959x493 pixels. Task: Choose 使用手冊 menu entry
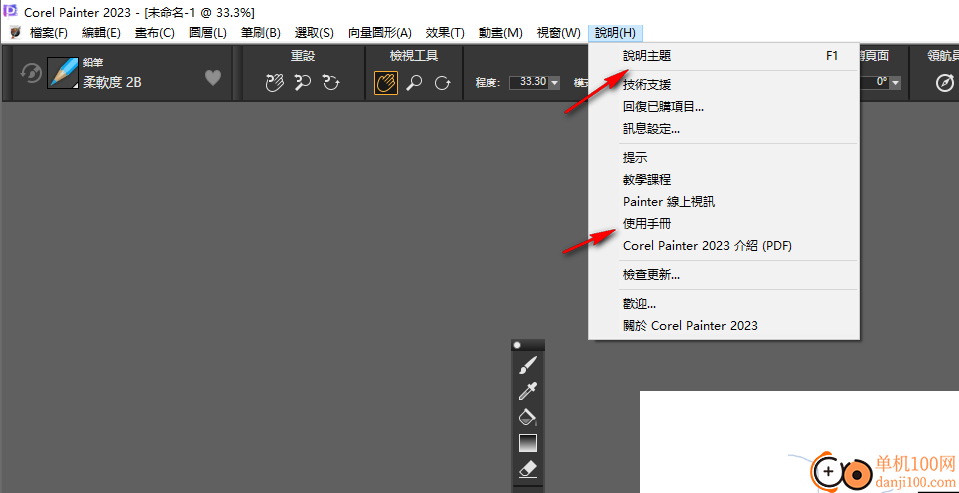[724, 224]
